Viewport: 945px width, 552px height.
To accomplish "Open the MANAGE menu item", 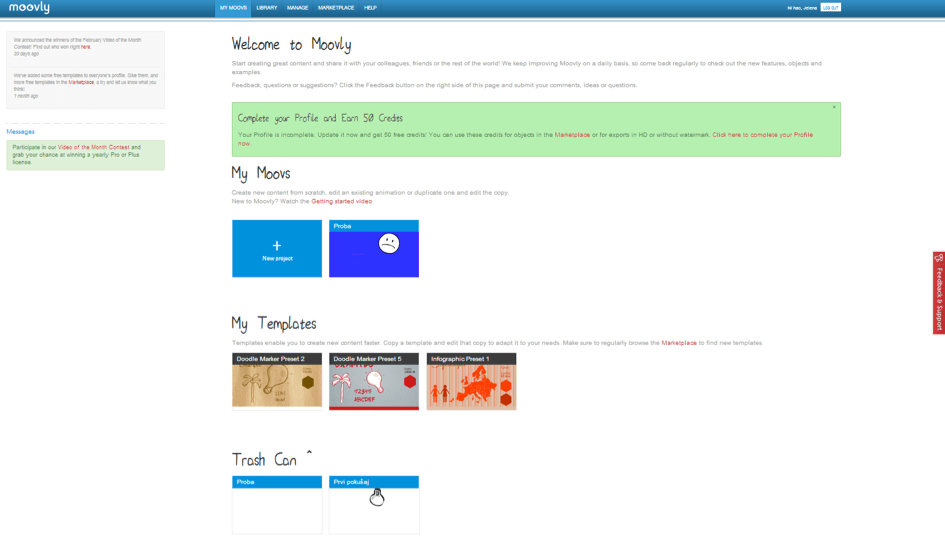I will click(x=297, y=8).
